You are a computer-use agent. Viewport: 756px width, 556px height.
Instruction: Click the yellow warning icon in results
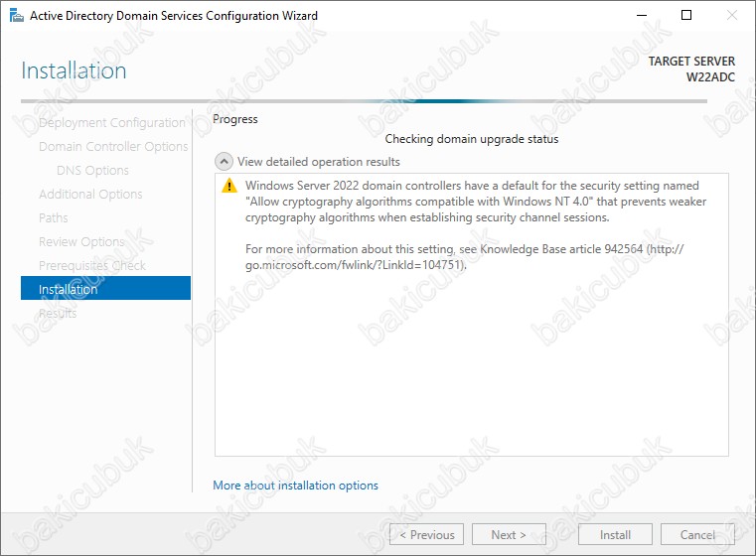pyautogui.click(x=229, y=185)
